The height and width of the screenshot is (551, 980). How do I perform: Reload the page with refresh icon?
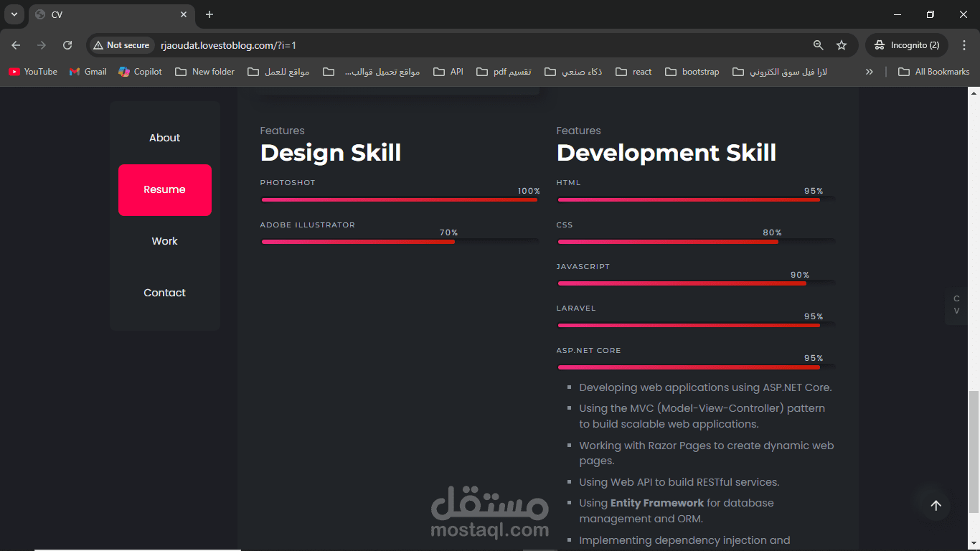pos(67,45)
